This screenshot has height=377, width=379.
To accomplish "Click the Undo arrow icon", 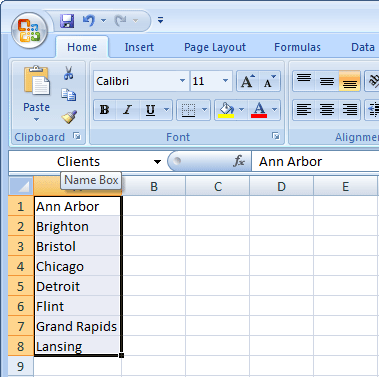I will 89,21.
